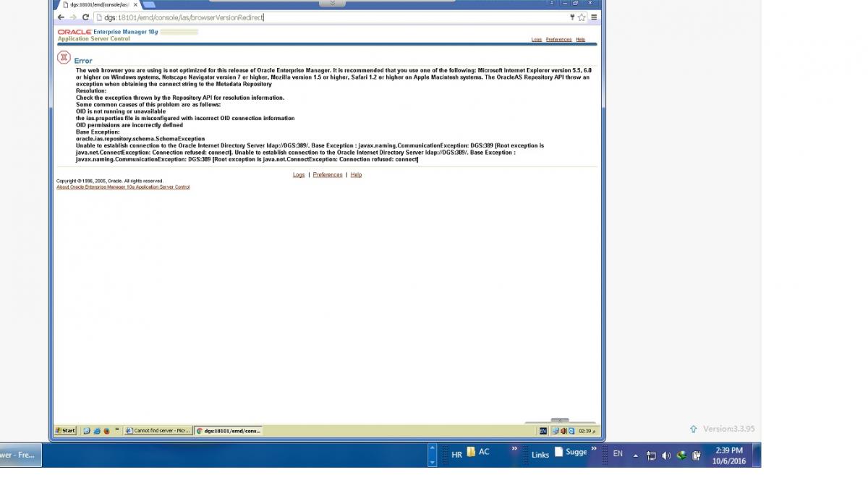The height and width of the screenshot is (488, 868).
Task: Click the red Error X icon
Action: pyautogui.click(x=64, y=58)
